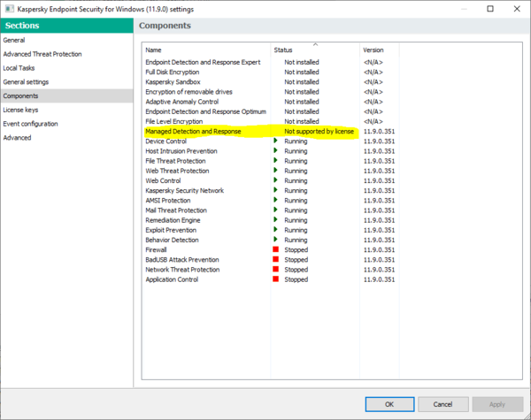Click the red Stopped icon for Firewall
531x420 pixels.
click(x=275, y=249)
